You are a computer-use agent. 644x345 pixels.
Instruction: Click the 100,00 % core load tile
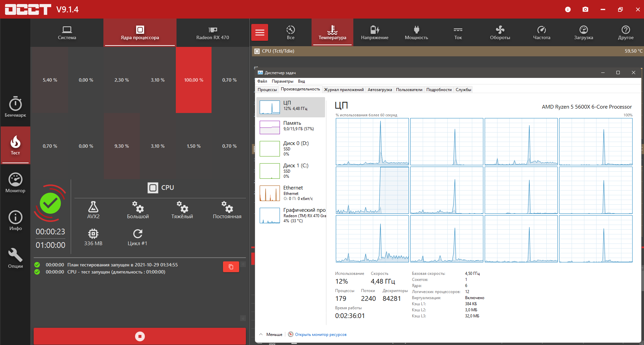(194, 80)
